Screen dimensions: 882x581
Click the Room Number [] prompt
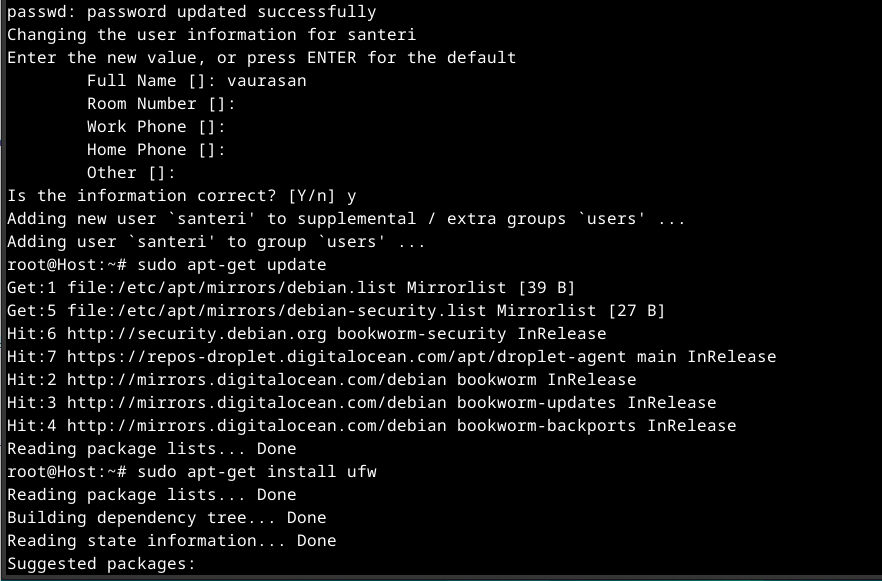[x=160, y=104]
